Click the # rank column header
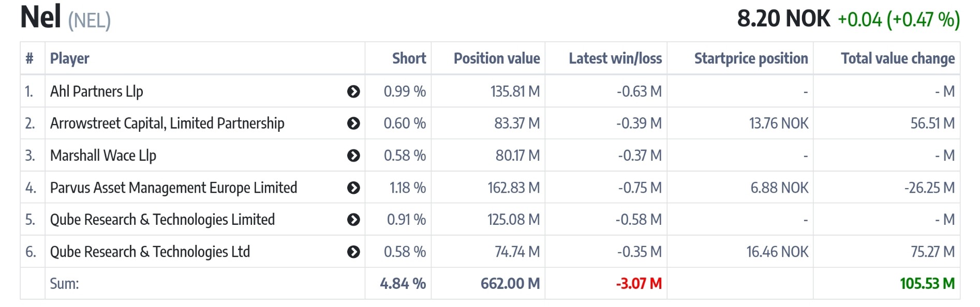 29,58
